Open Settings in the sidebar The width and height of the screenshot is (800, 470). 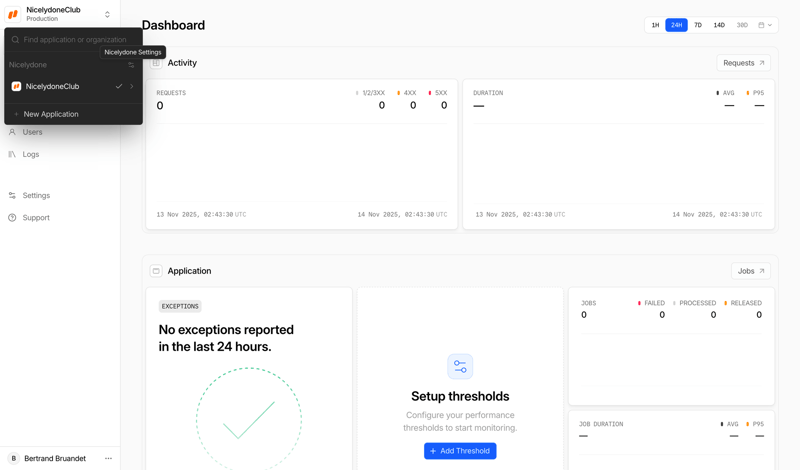pos(36,195)
